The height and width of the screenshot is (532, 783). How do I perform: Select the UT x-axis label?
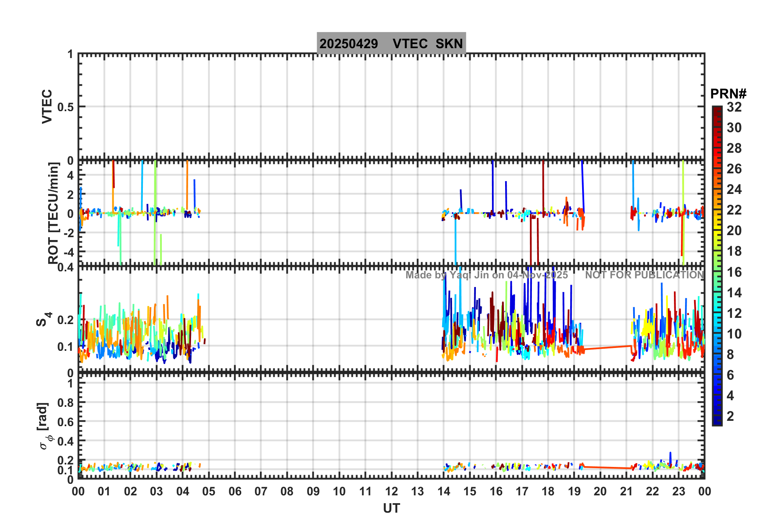pyautogui.click(x=391, y=509)
